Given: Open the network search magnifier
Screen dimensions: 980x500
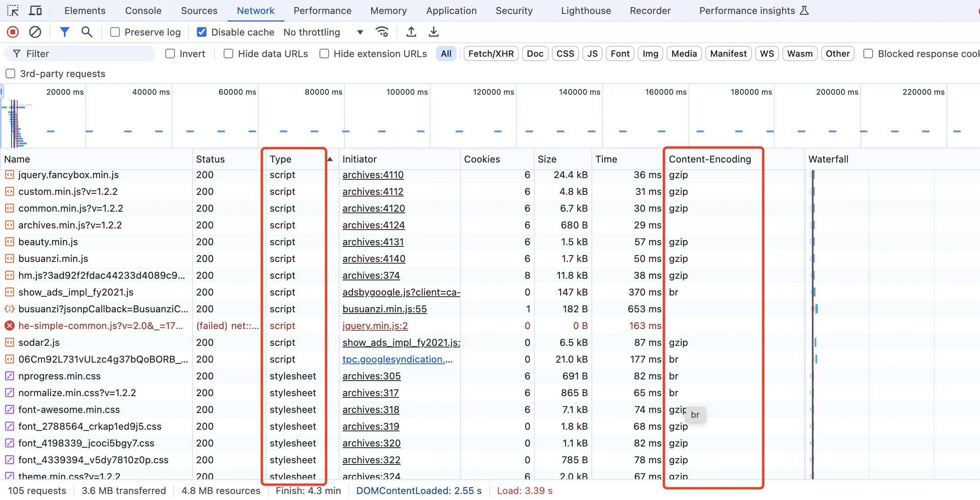Looking at the screenshot, I should pos(87,32).
